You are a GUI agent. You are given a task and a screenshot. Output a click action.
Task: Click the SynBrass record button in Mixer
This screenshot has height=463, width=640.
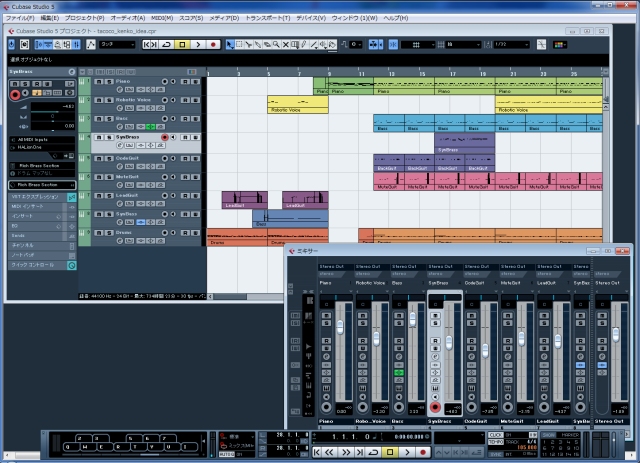pyautogui.click(x=435, y=407)
